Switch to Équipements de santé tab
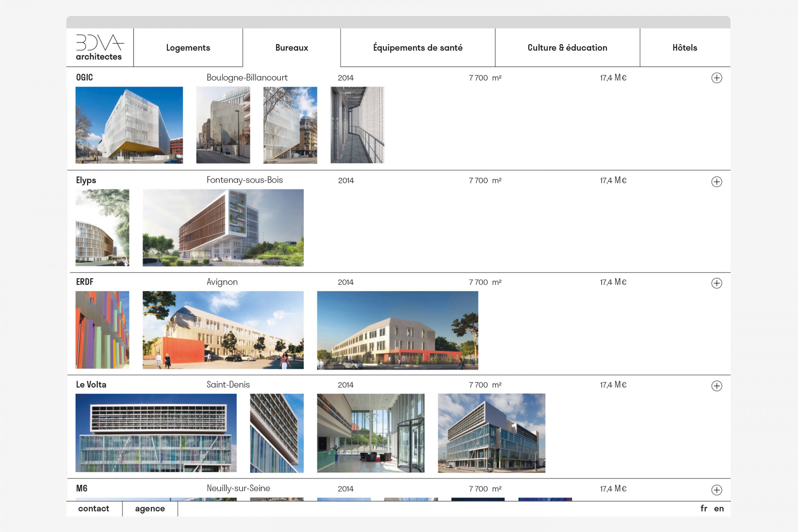 coord(418,48)
